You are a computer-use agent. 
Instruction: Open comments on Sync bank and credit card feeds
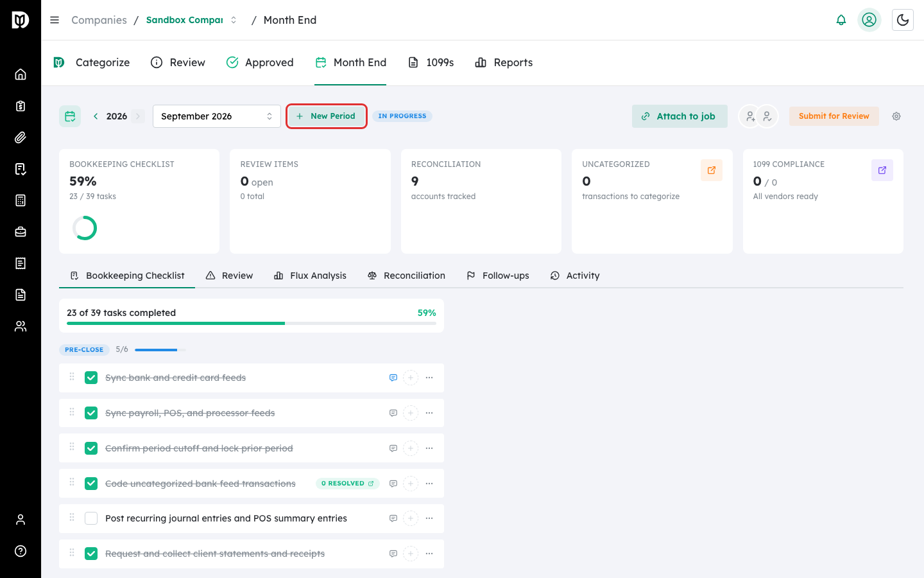(x=393, y=378)
